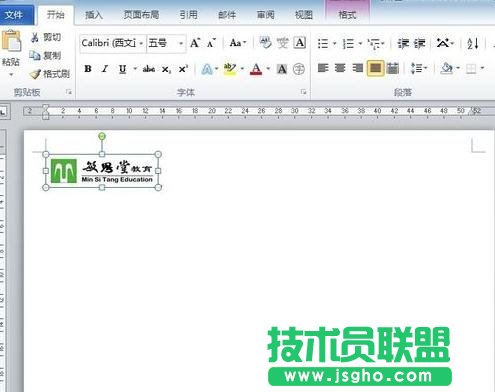Click the 复制 (Copy) button

pos(46,55)
